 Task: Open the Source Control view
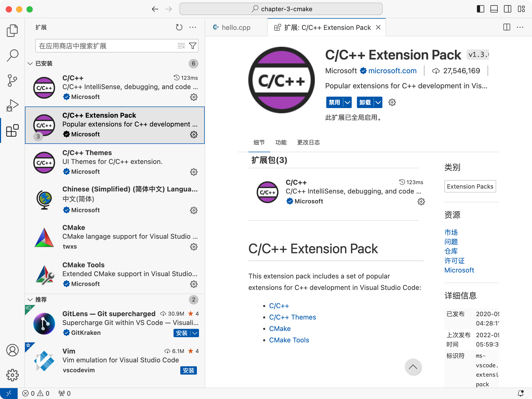pyautogui.click(x=12, y=81)
